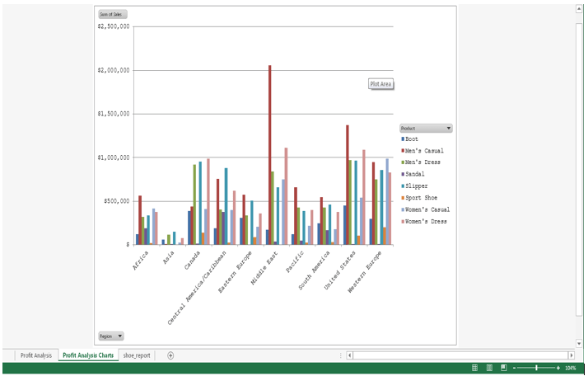Image resolution: width=588 pixels, height=376 pixels.
Task: Zoom out with the minus icon
Action: pos(514,368)
